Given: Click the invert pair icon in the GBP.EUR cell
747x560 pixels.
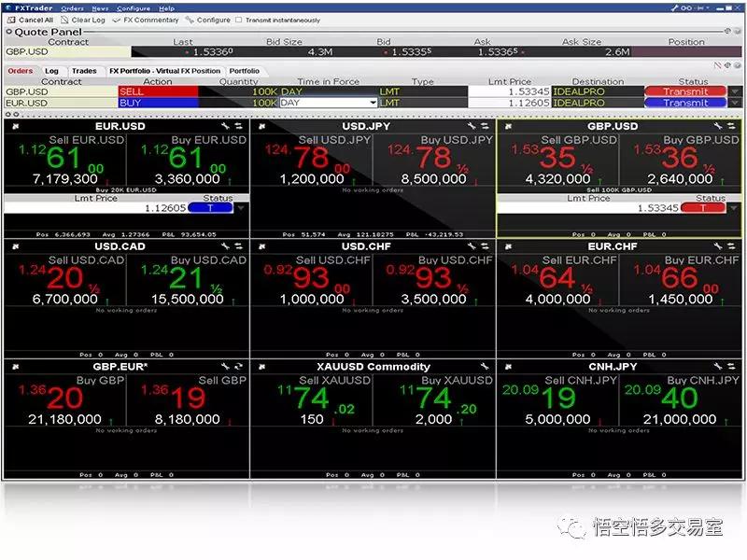Looking at the screenshot, I should pos(237,367).
